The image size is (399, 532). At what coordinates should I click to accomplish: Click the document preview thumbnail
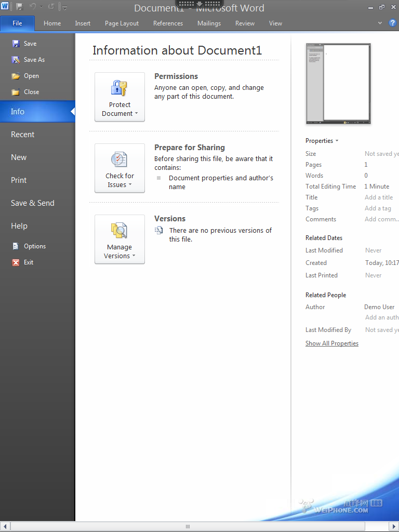pos(338,84)
